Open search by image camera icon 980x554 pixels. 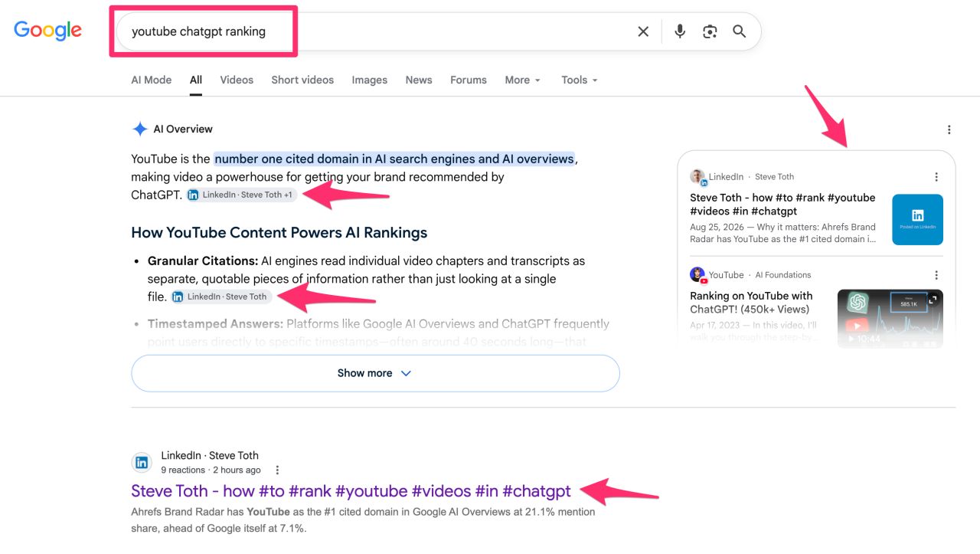pos(710,31)
